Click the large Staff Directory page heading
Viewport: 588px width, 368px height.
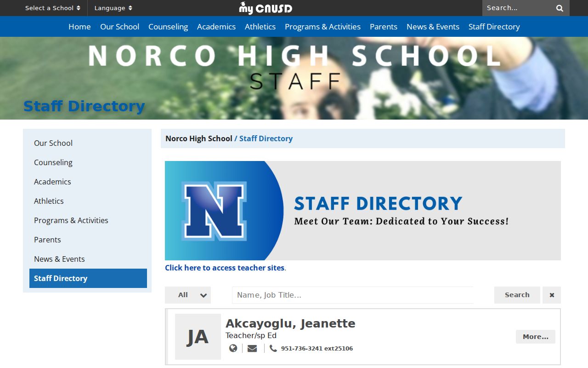(84, 106)
